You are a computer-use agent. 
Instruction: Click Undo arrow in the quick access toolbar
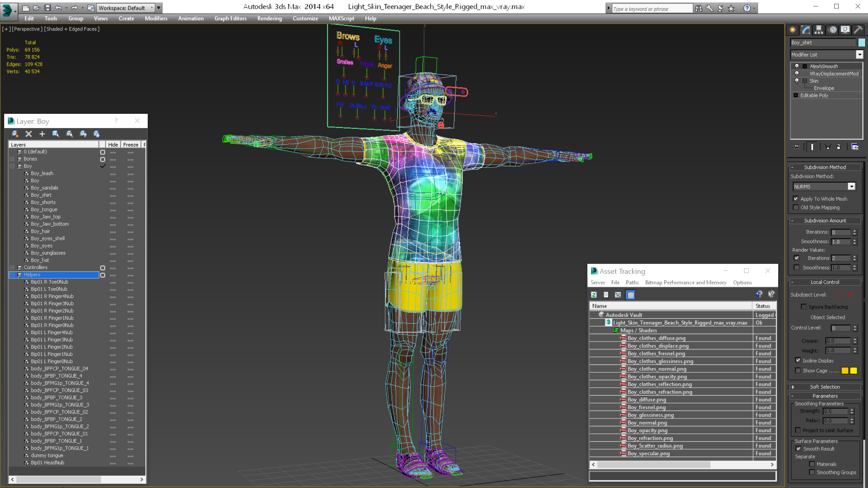tap(58, 8)
